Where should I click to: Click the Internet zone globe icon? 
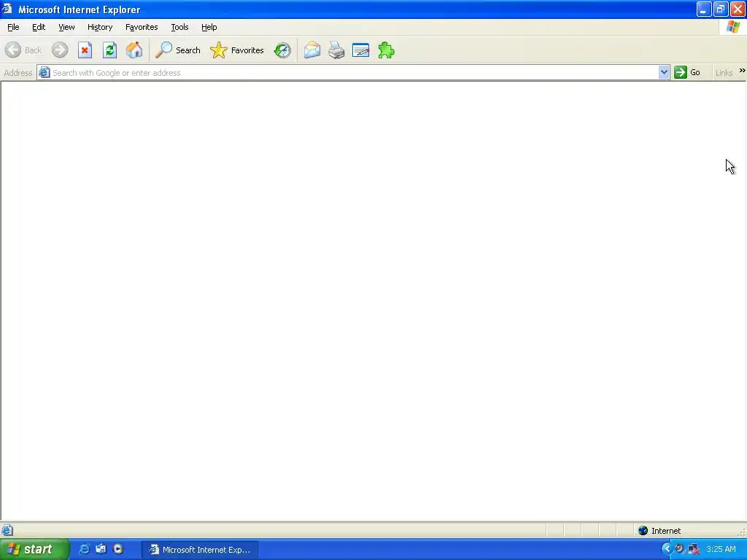[643, 531]
